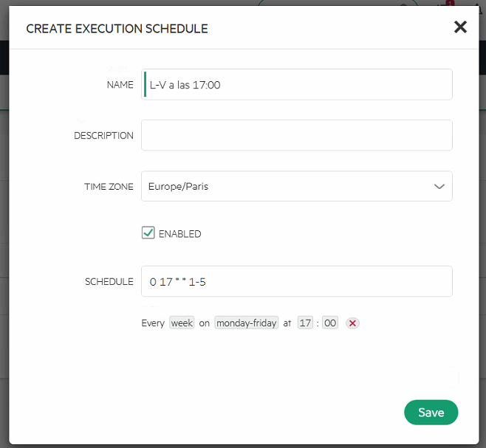Click the DESCRIPTION field label

click(x=103, y=136)
